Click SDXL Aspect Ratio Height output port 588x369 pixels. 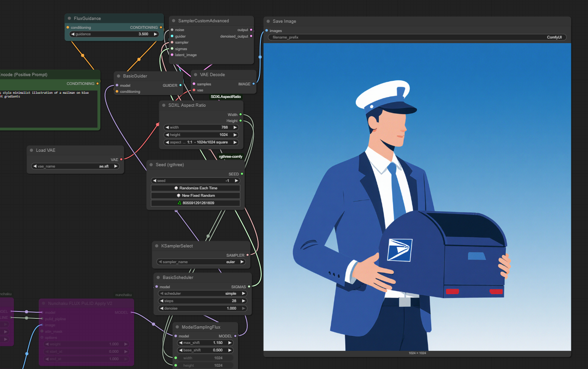click(241, 121)
